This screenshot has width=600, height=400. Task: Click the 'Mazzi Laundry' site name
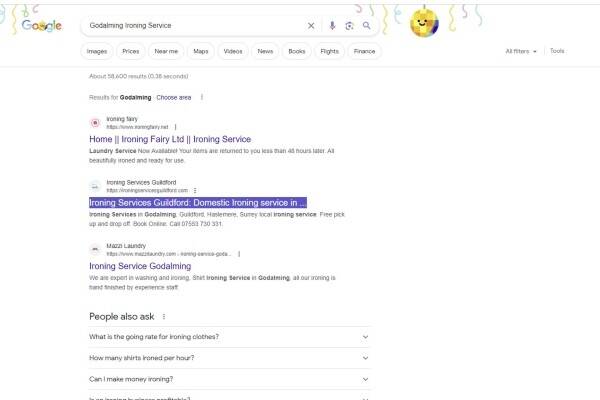coord(126,246)
